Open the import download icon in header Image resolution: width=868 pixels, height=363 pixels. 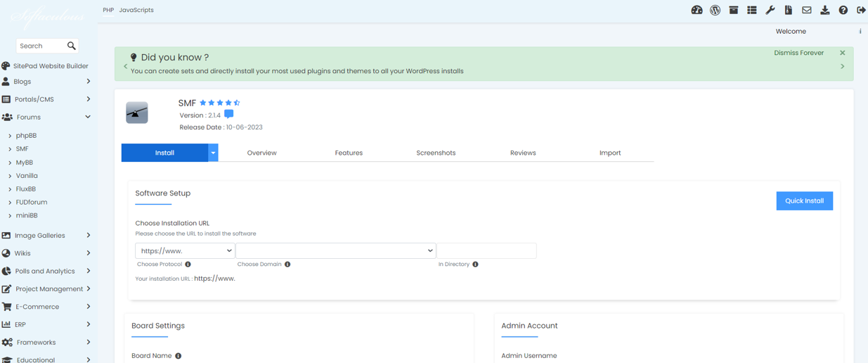pyautogui.click(x=824, y=10)
